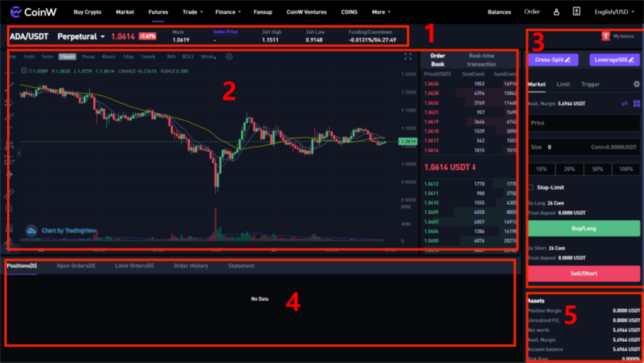Select the ruler measure tool on chart toolbar
The width and height of the screenshot is (644, 363).
[9, 194]
